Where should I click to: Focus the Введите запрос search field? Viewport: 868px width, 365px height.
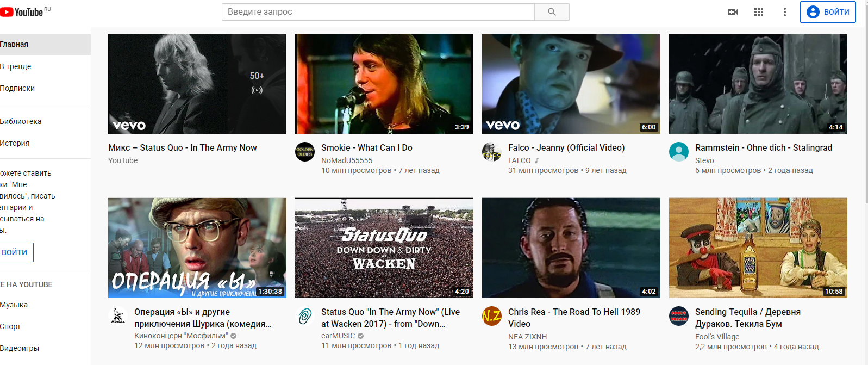click(x=378, y=12)
